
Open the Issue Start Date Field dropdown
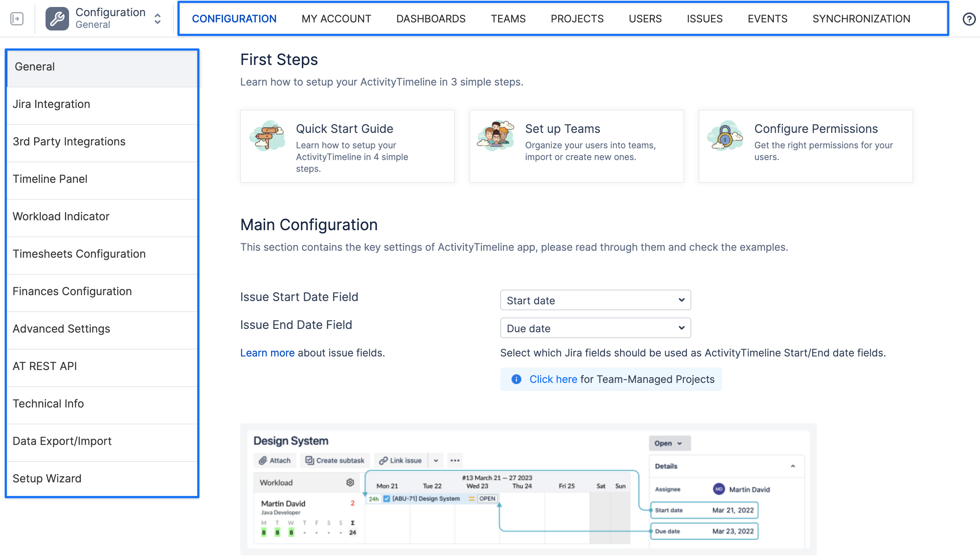click(595, 300)
